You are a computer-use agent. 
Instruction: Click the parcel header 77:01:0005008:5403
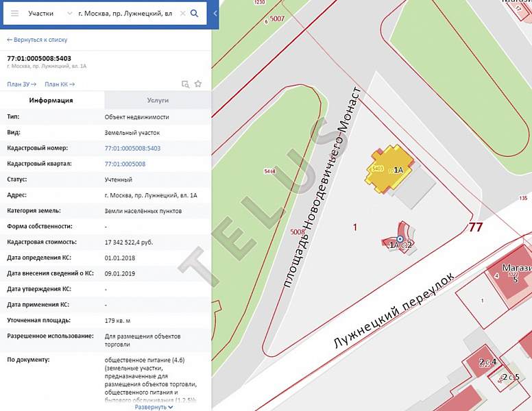39,59
